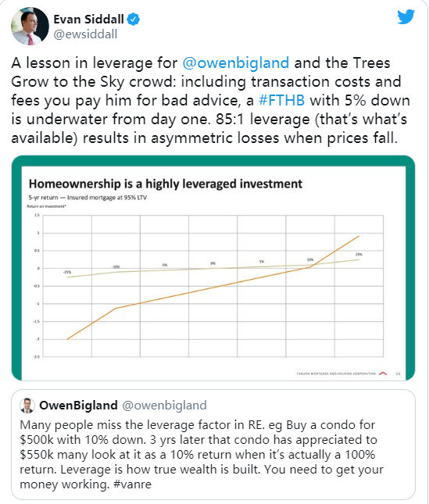429x504 pixels.
Task: Open the @owenbigland mention link
Action: tap(236, 63)
